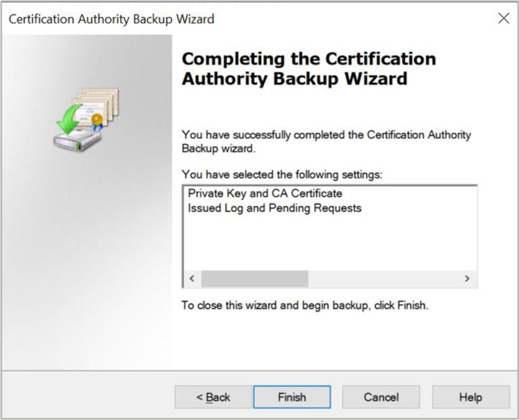Click the "You have selected the following settings" label
The image size is (519, 420).
tap(282, 174)
